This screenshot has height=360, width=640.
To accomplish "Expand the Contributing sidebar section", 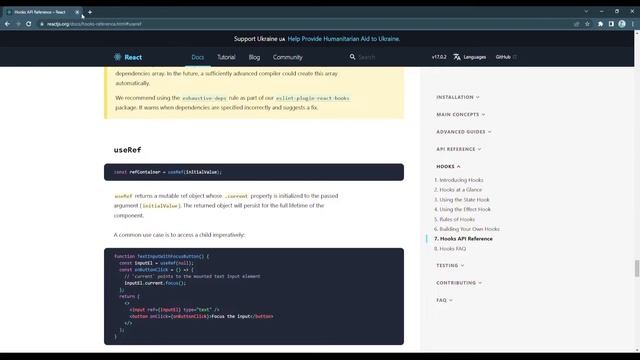I will pos(459,282).
